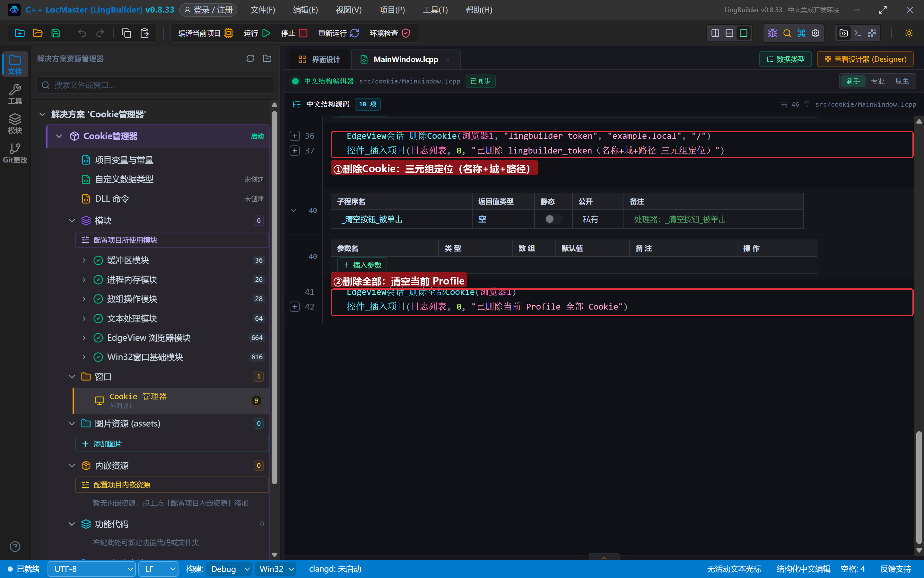
Task: Click the 编译当前项目 button
Action: click(205, 33)
